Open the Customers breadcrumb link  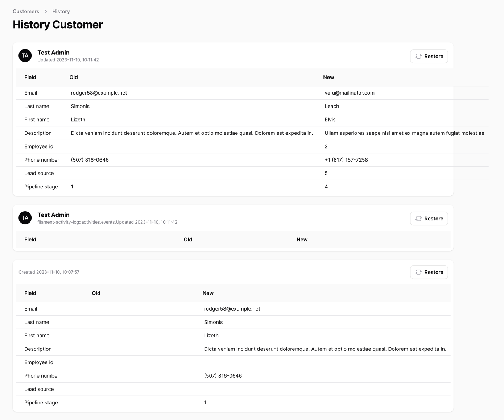point(26,11)
